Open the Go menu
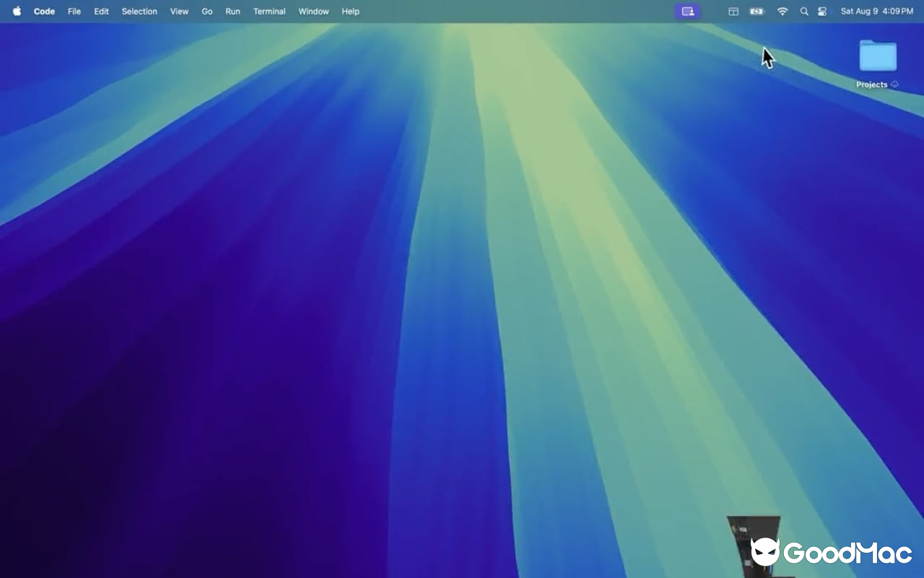This screenshot has width=924, height=578. 206,11
